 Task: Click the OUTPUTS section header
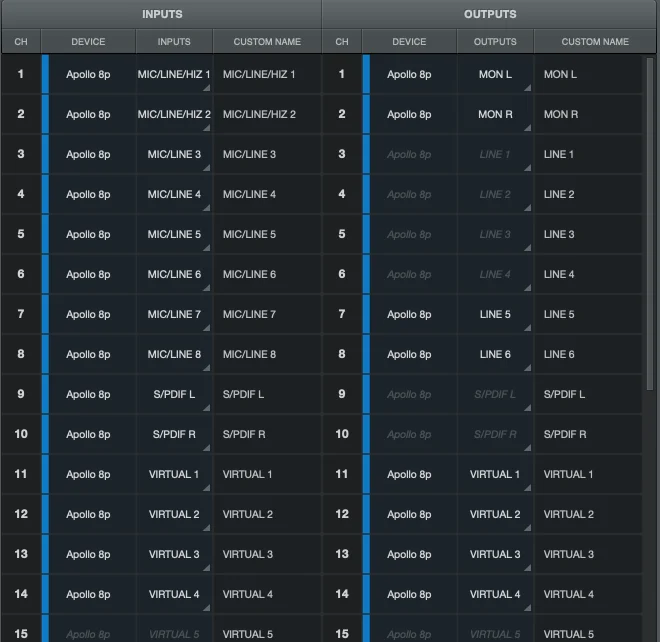pyautogui.click(x=490, y=14)
